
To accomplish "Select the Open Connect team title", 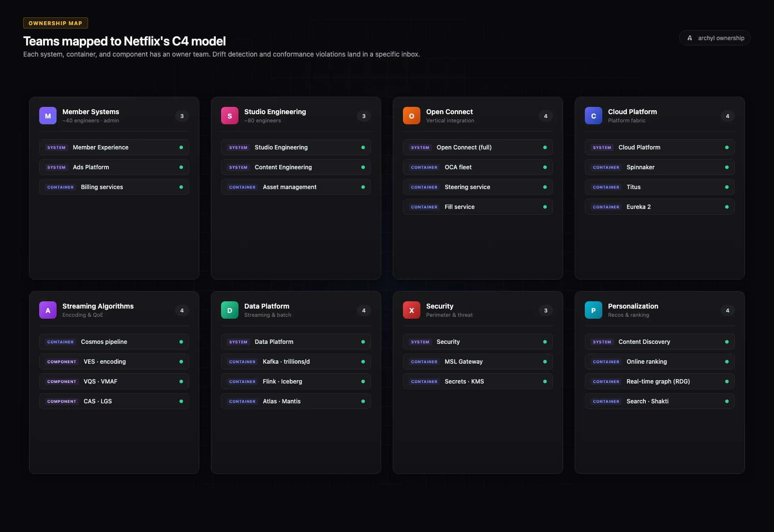I will tap(449, 112).
